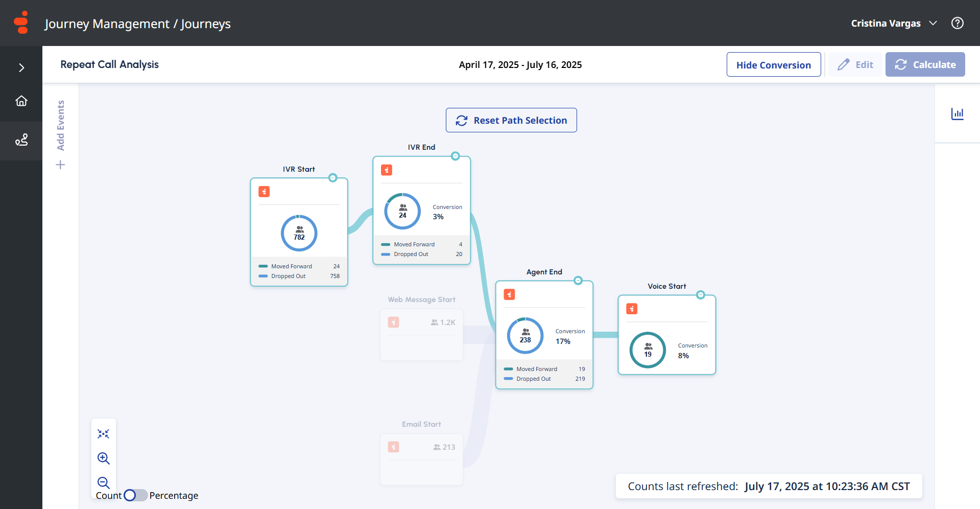The image size is (980, 509).
Task: Click the Reset Path Selection button
Action: coord(511,120)
